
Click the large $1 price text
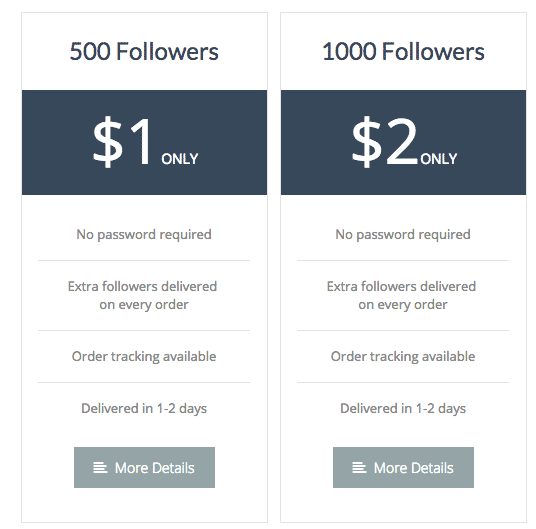point(121,141)
